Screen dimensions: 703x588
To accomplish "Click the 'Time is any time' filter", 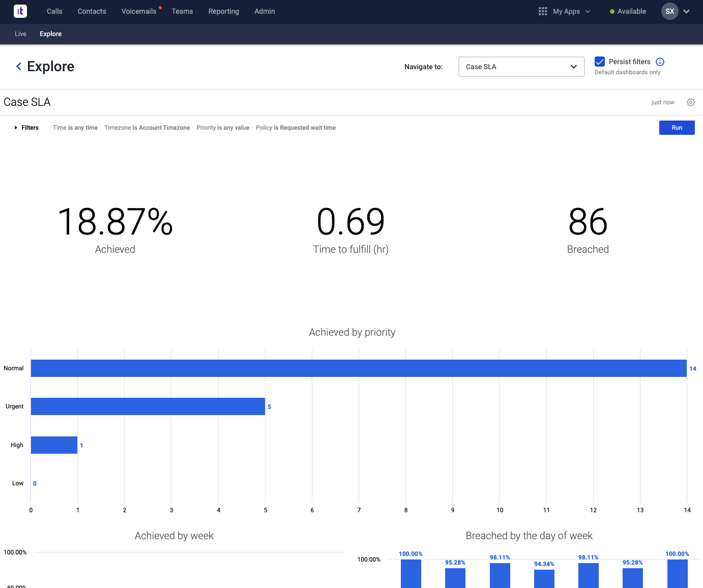I will pyautogui.click(x=75, y=128).
